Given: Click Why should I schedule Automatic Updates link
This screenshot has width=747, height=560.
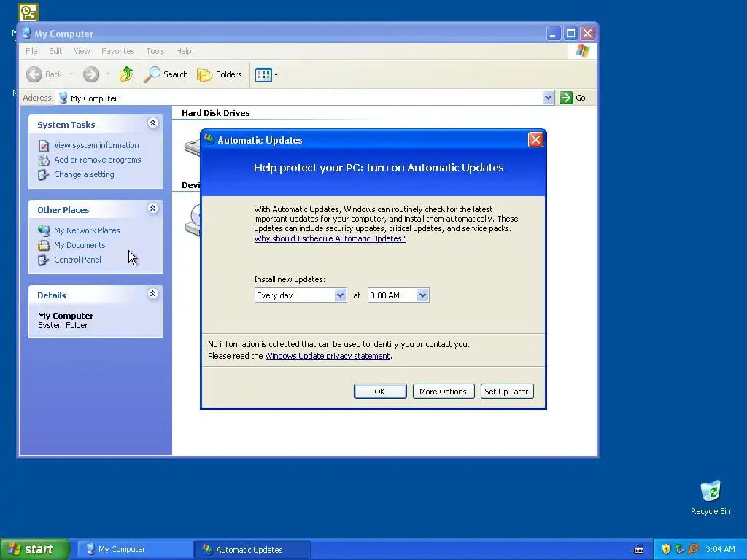Looking at the screenshot, I should click(x=330, y=238).
